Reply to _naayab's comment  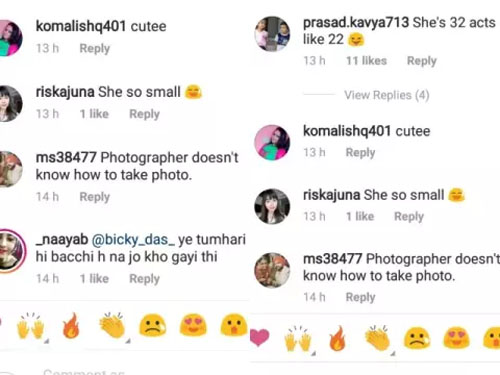[x=144, y=279]
